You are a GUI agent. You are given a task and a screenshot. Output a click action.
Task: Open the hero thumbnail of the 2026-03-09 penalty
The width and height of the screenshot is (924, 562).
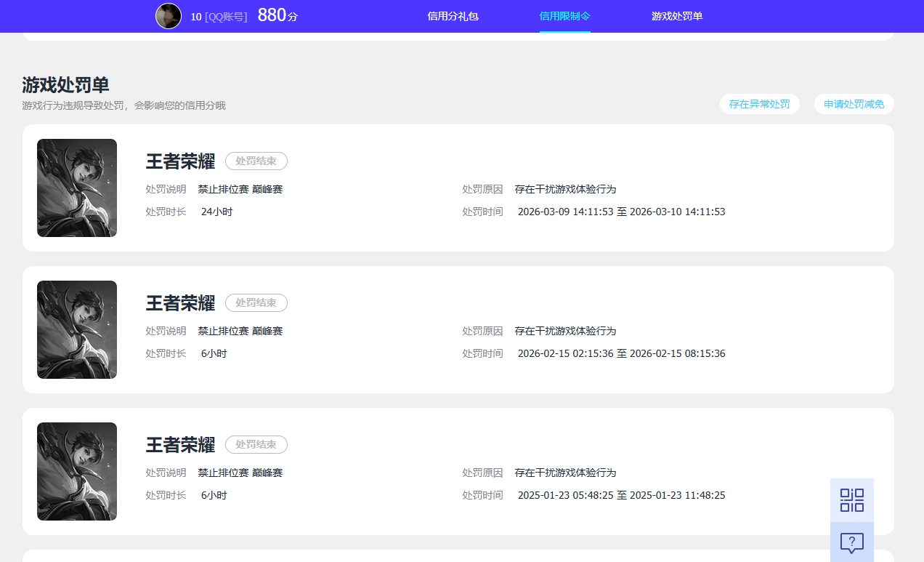[x=77, y=188]
